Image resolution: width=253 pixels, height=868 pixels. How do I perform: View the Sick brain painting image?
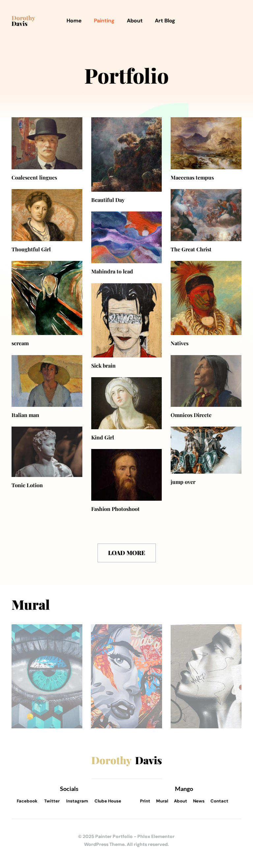[x=126, y=321]
